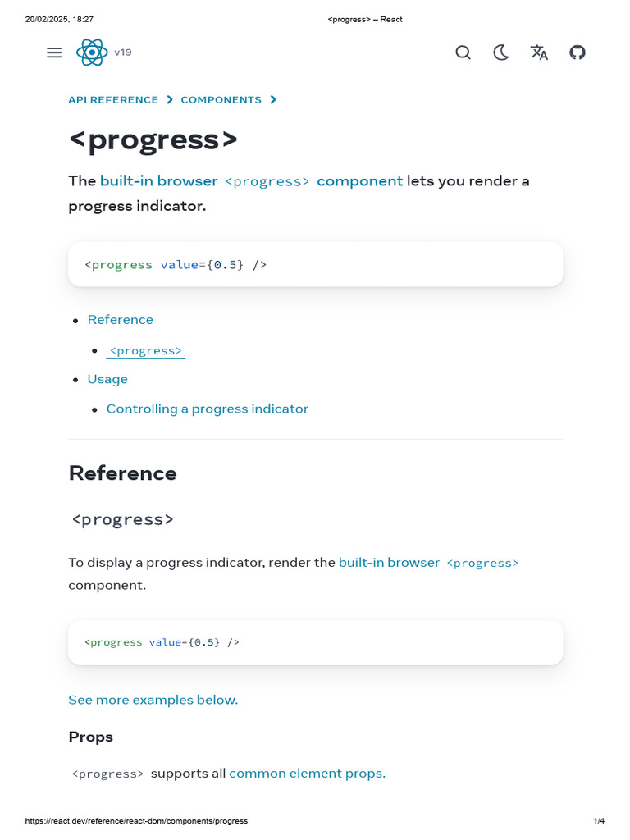Jump to Usage in table of contents

107,379
